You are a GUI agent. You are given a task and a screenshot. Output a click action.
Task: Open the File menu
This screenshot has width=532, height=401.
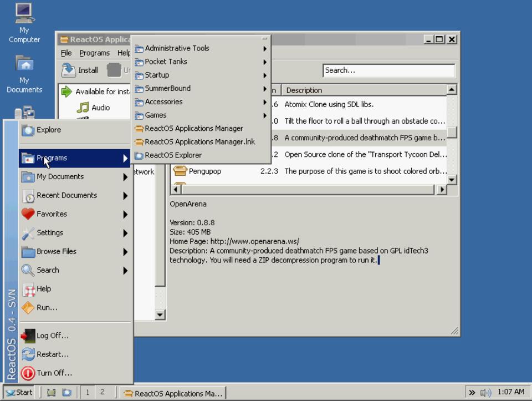click(66, 53)
